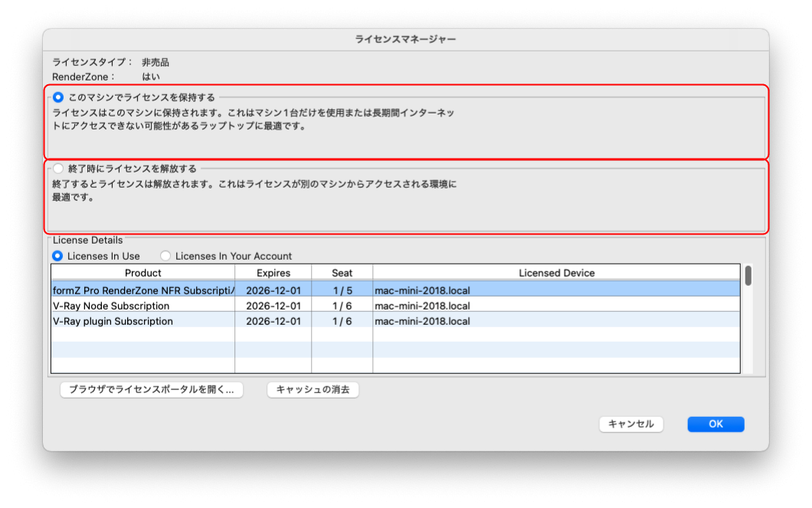Select the formZ Pro RenderZone NFR product name
Viewport: 812px width, 508px height.
(x=143, y=290)
